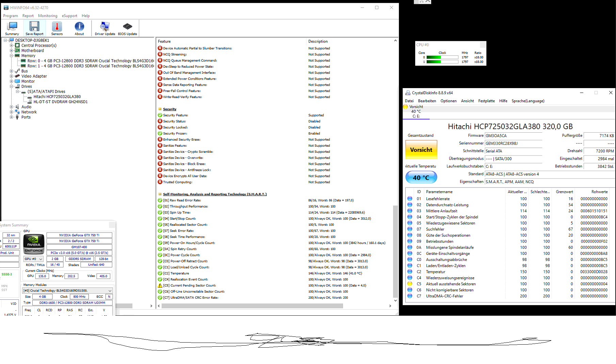Expand the Ports tree node
Viewport: 616px width, 364px height.
click(x=11, y=117)
